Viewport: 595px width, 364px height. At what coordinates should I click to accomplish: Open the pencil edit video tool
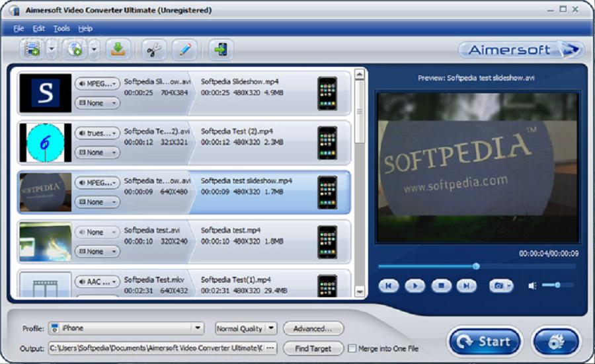[x=185, y=50]
